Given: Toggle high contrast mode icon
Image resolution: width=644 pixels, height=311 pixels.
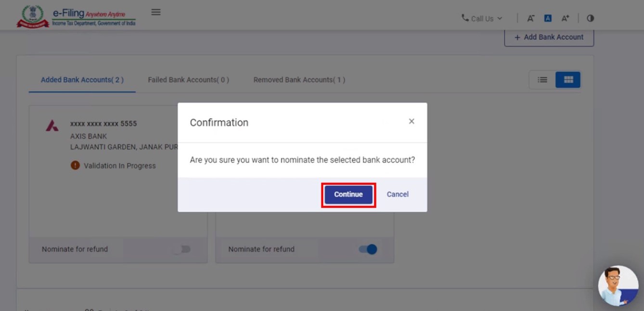Looking at the screenshot, I should tap(590, 18).
